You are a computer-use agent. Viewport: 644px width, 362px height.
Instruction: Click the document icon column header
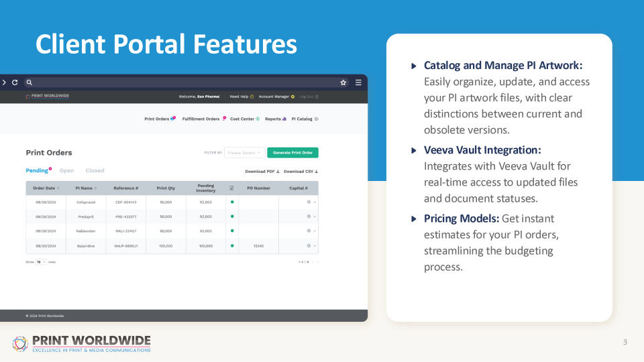[231, 188]
